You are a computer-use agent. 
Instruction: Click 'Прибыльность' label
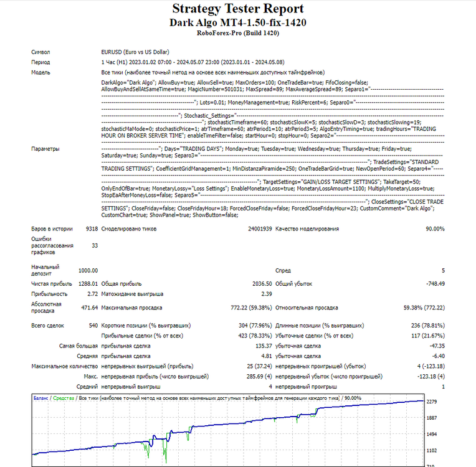tap(49, 294)
